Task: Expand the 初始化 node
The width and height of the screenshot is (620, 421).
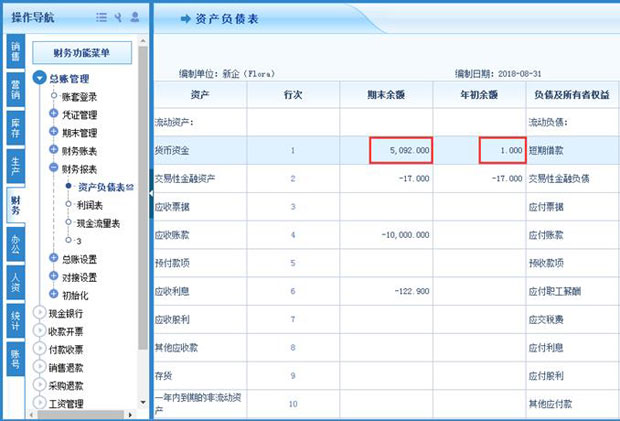Action: tap(54, 294)
